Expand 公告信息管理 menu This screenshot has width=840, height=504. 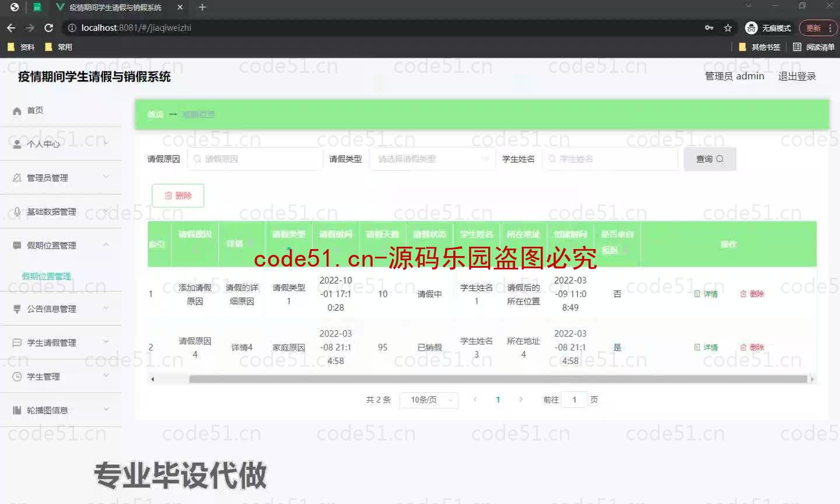(x=61, y=309)
